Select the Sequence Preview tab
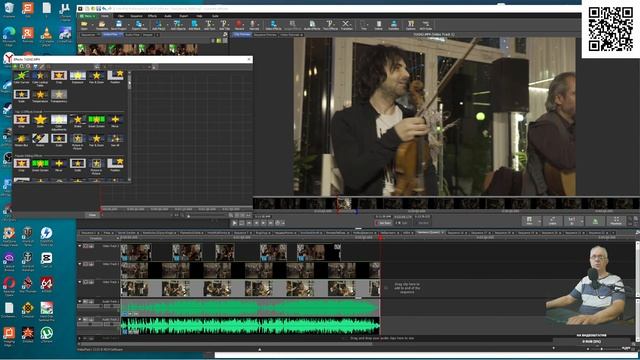The height and width of the screenshot is (360, 640). pos(265,35)
